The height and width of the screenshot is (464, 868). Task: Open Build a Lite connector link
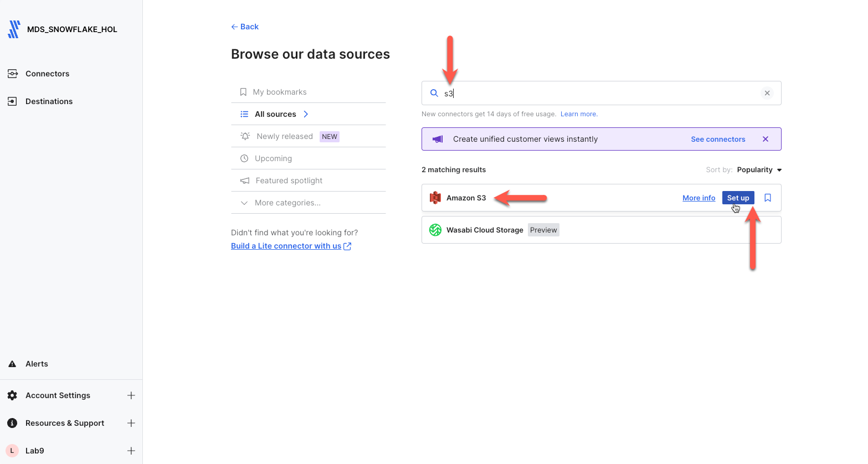[286, 246]
